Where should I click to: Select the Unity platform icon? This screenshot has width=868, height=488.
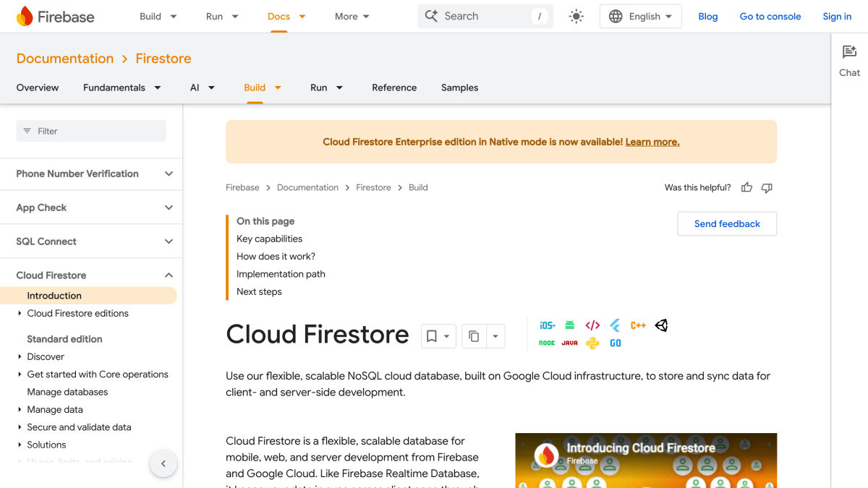click(x=661, y=325)
